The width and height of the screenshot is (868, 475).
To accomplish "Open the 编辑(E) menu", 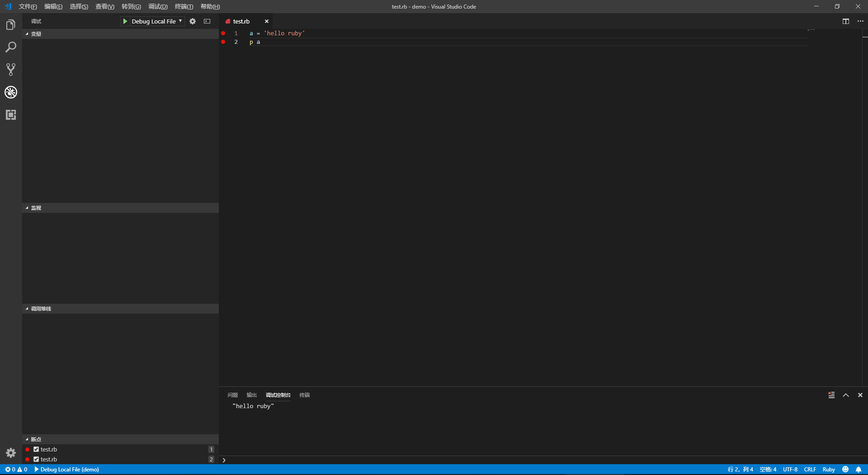I will coord(53,6).
